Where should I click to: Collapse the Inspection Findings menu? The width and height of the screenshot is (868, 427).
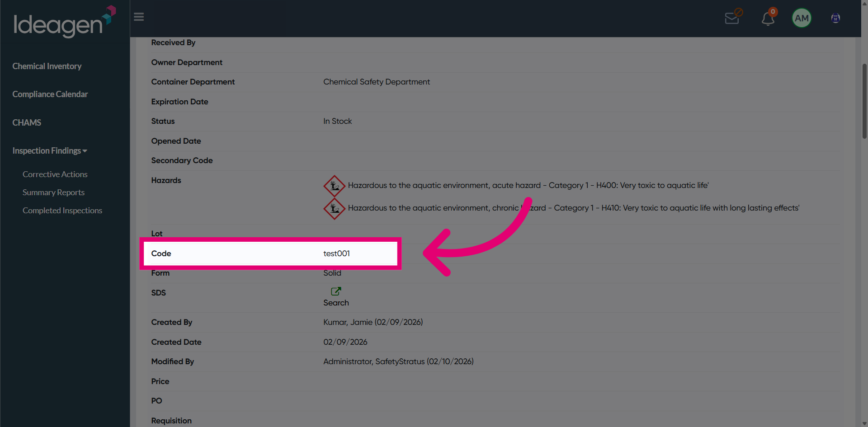point(50,150)
